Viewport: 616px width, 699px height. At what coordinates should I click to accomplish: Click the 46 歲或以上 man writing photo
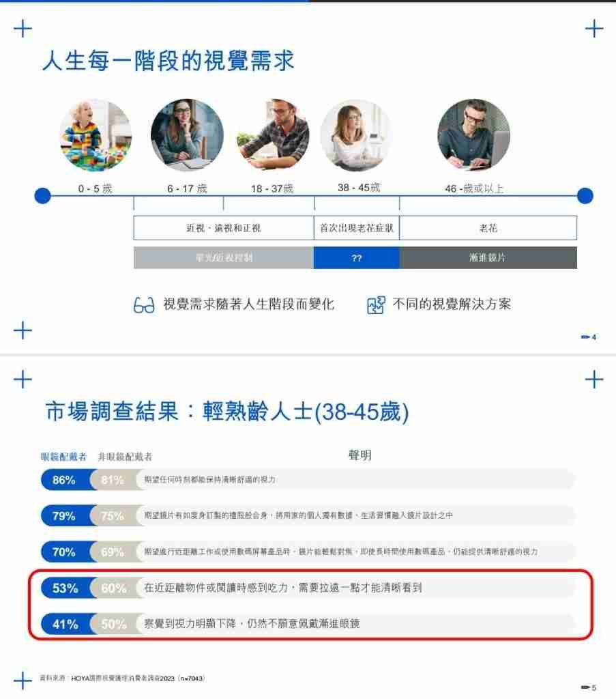point(473,135)
